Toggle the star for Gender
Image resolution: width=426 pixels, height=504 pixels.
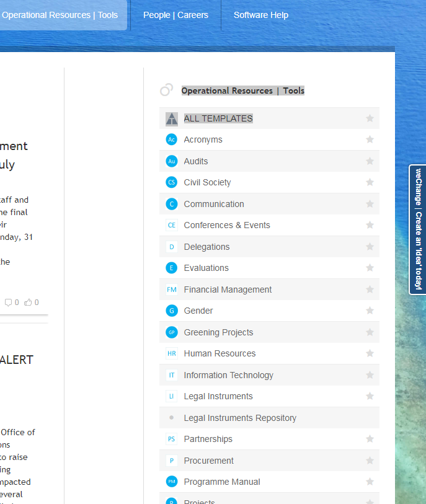point(370,310)
